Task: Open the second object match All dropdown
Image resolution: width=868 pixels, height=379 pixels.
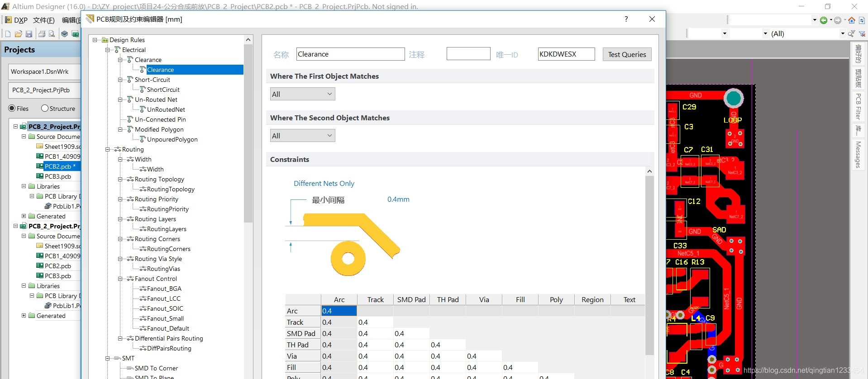Action: [x=302, y=136]
